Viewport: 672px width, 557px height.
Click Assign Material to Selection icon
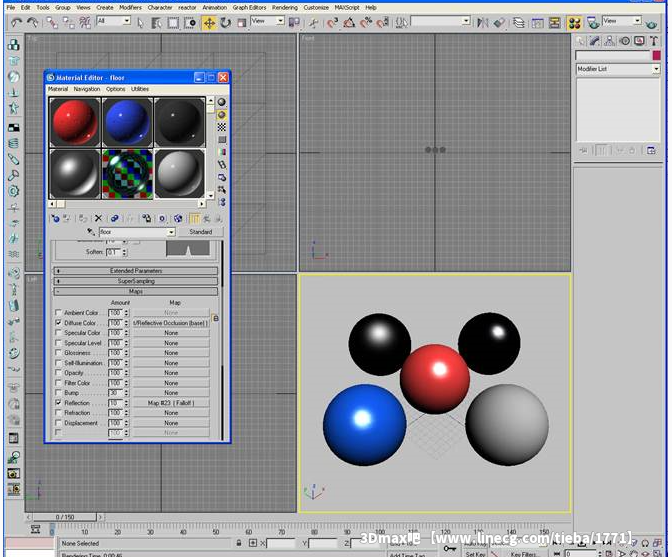click(83, 219)
